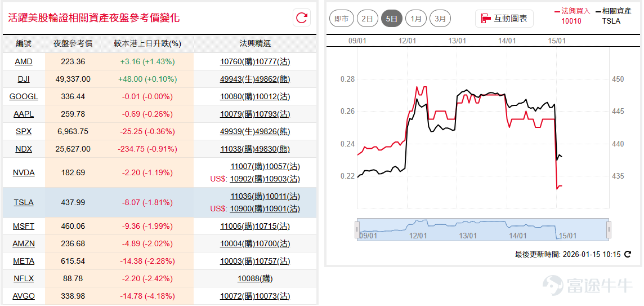Viewport: 644px width, 306px height.
Task: Open NVDA call warrant 11007(購)
Action: click(248, 167)
